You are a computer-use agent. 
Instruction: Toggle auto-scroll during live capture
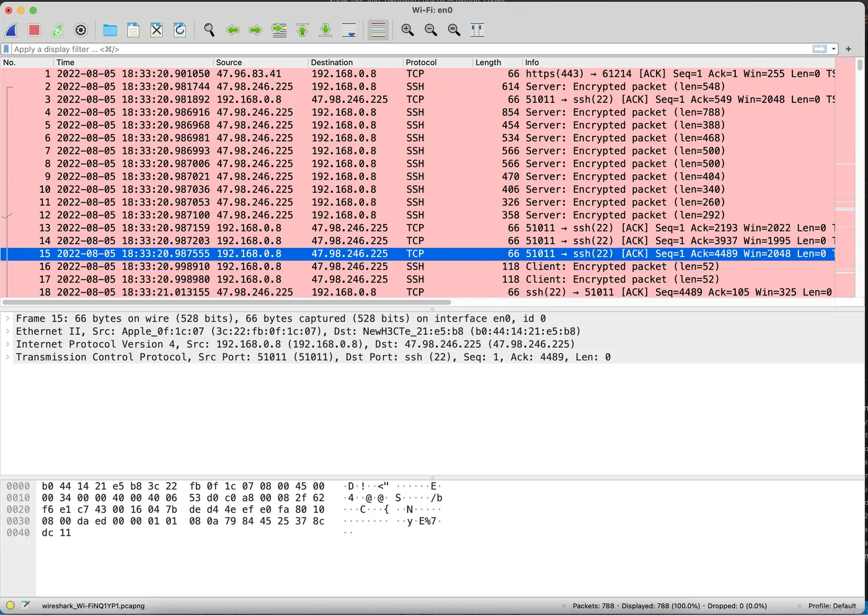coord(349,30)
